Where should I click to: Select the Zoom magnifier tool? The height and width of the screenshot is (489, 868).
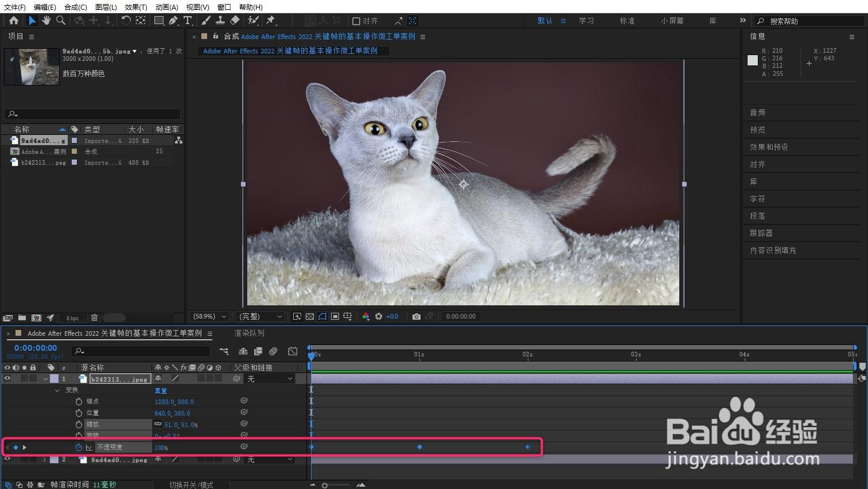60,21
